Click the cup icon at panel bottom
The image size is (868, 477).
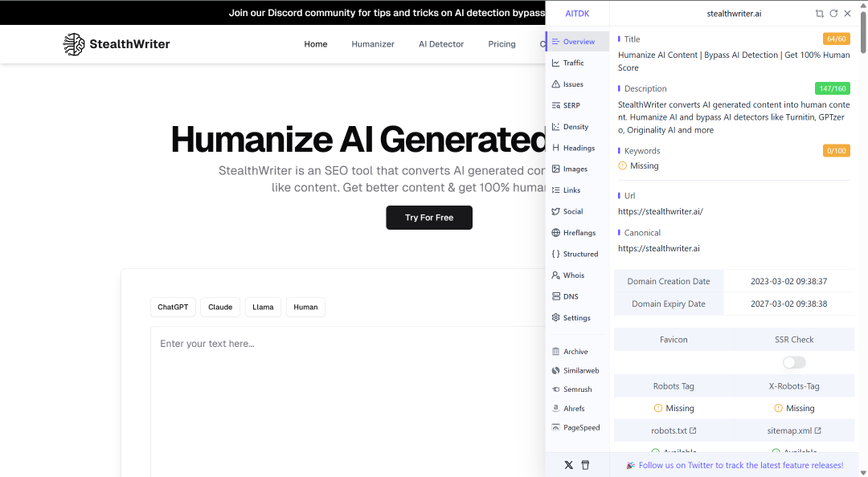coord(585,465)
